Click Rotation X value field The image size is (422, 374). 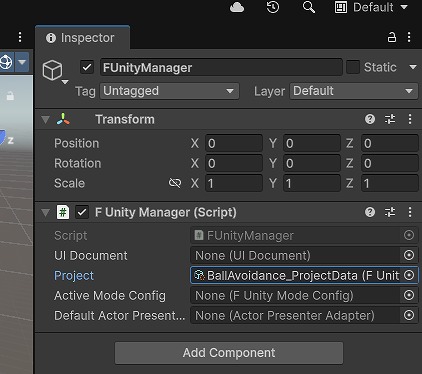point(234,163)
